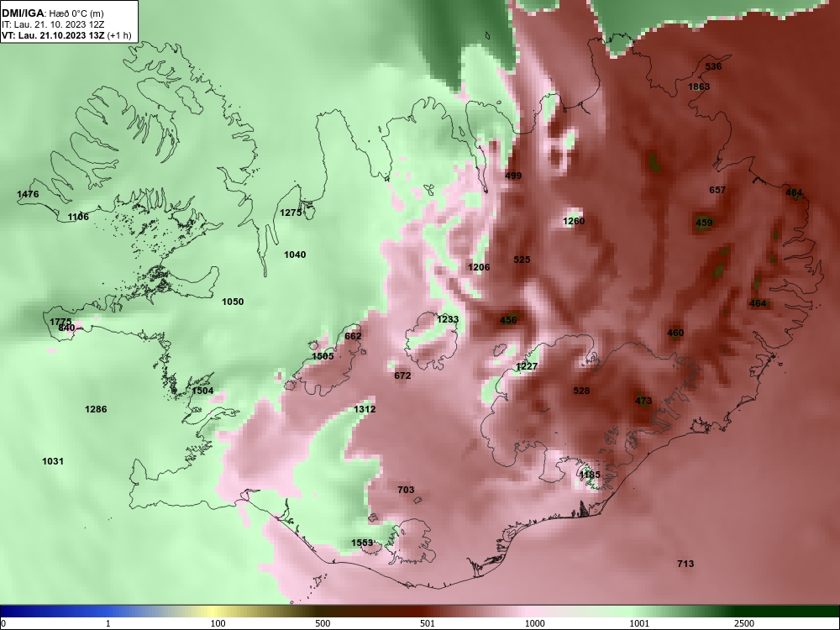Click the DMI/IGA Hæð 0°C title line
Viewport: 840px width, 630px height.
pos(52,13)
